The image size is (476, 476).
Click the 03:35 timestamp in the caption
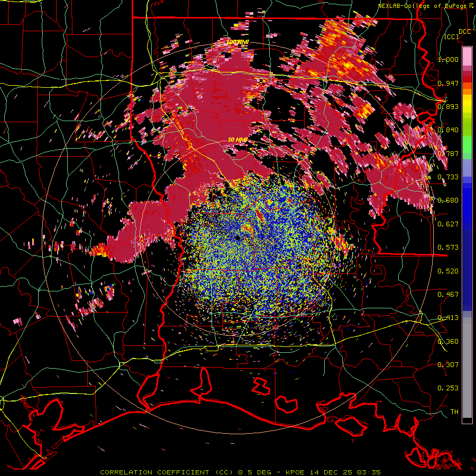tap(370, 472)
